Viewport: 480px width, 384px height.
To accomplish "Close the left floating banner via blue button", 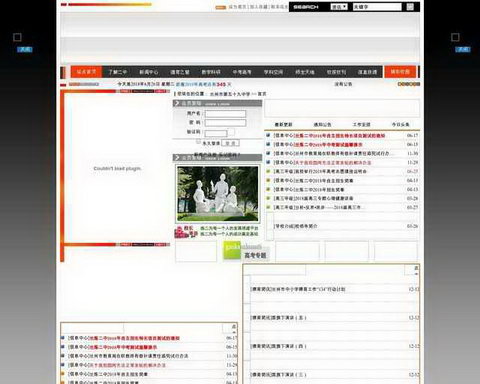I will (25, 49).
